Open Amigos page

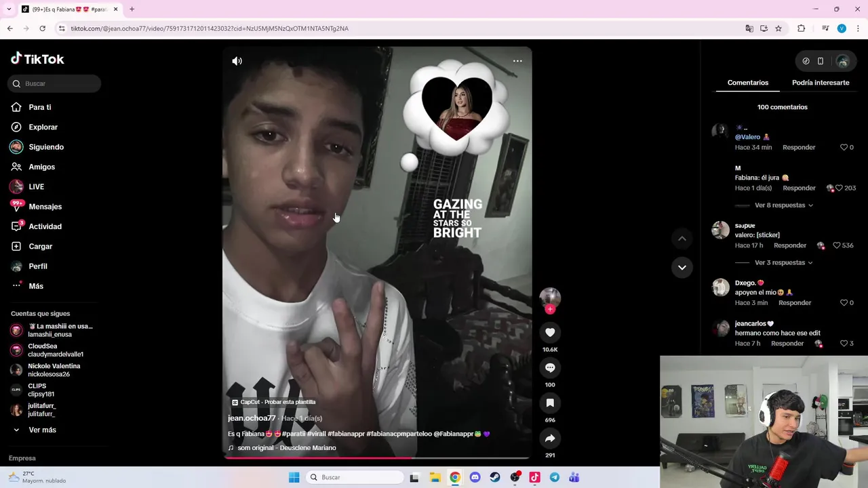coord(41,167)
